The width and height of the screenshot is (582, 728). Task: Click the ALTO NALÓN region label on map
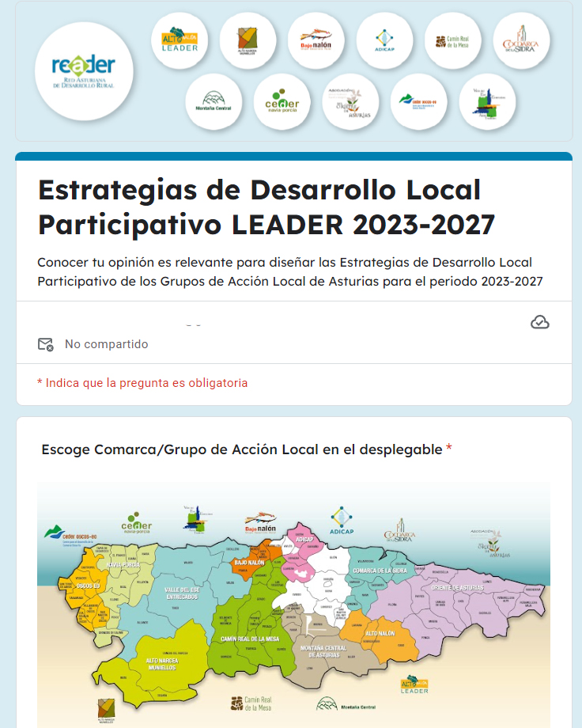coord(380,633)
